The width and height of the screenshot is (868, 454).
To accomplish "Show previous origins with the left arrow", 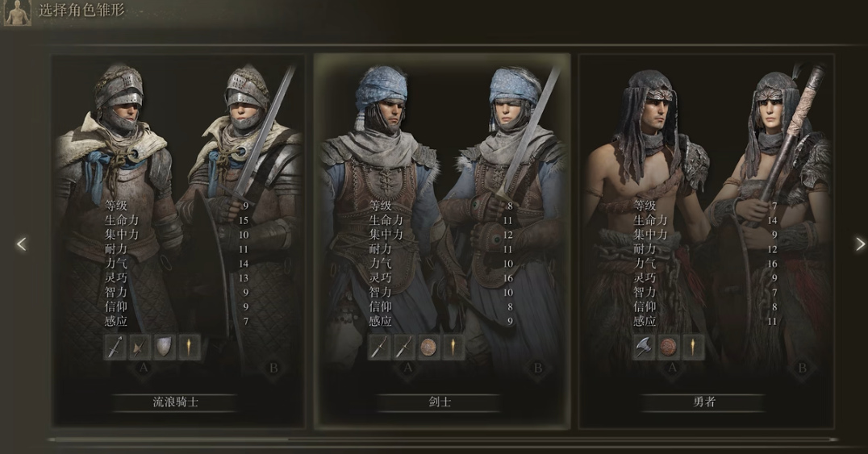I will pos(22,244).
